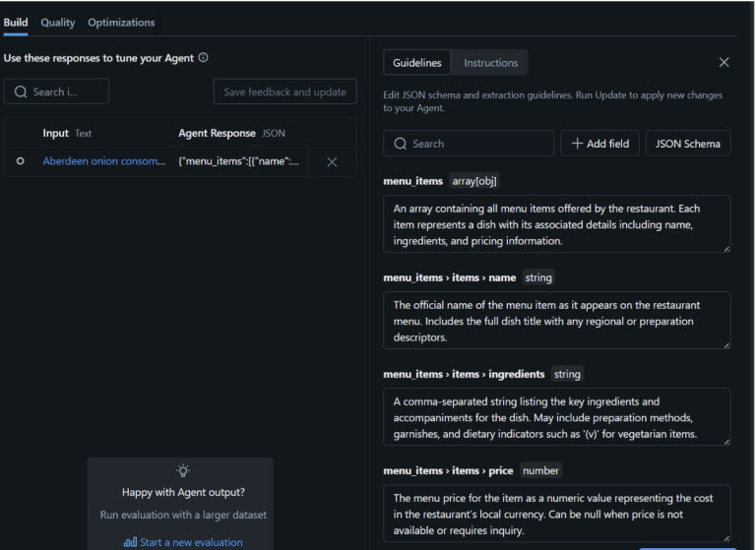Click Save feedback and update button

(284, 92)
